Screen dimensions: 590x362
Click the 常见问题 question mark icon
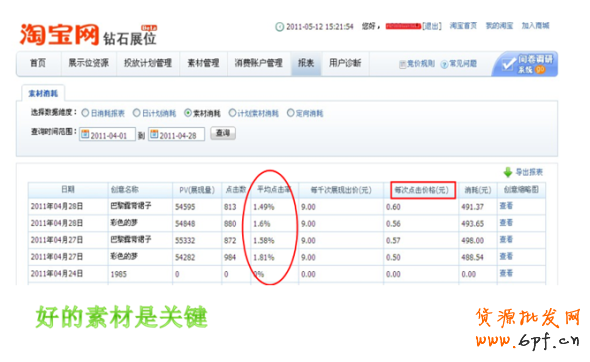[444, 64]
